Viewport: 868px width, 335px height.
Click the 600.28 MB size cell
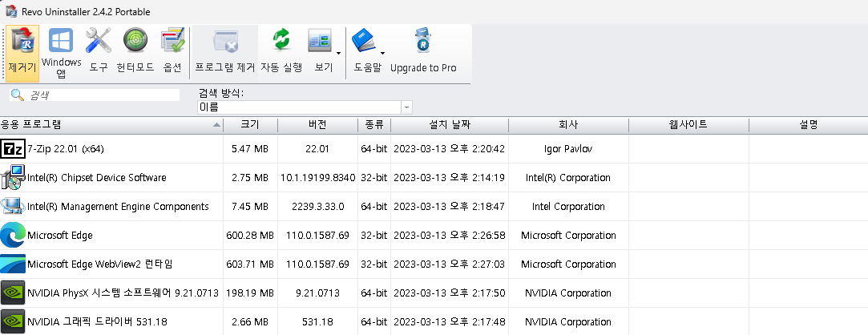click(250, 236)
